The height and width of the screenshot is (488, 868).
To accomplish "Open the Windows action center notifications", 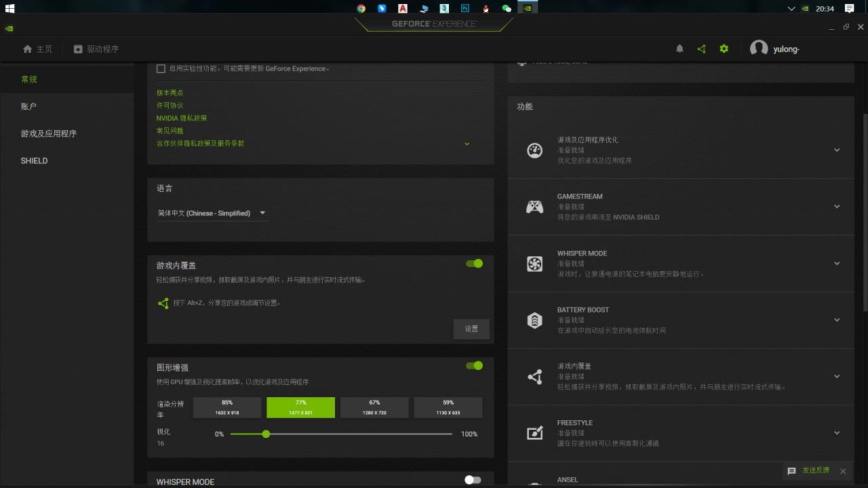I will click(849, 8).
